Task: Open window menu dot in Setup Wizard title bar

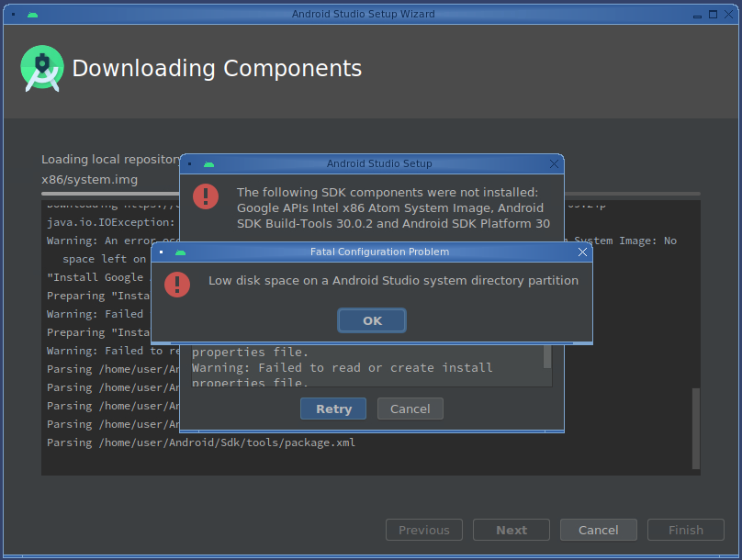Action: click(x=13, y=15)
